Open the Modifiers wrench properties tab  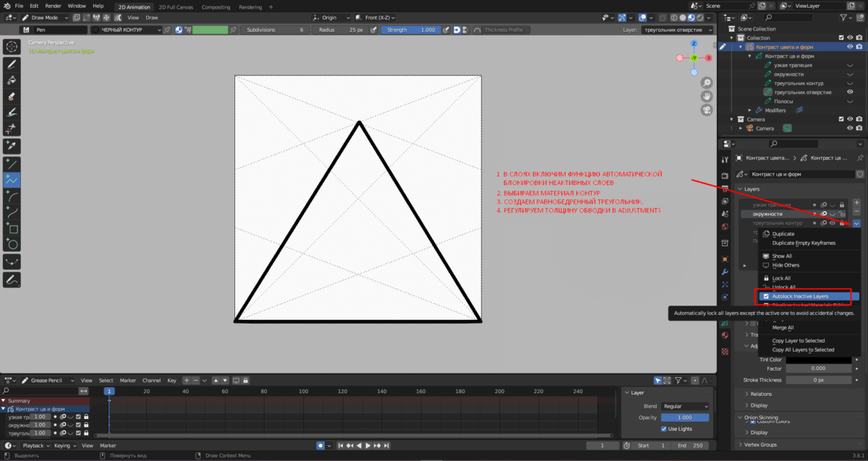point(725,272)
